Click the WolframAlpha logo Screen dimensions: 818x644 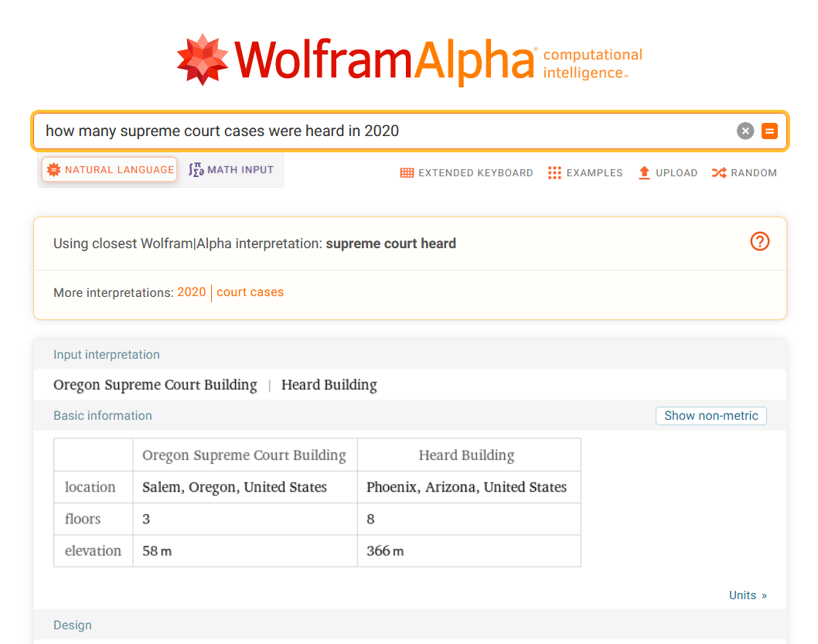point(410,60)
